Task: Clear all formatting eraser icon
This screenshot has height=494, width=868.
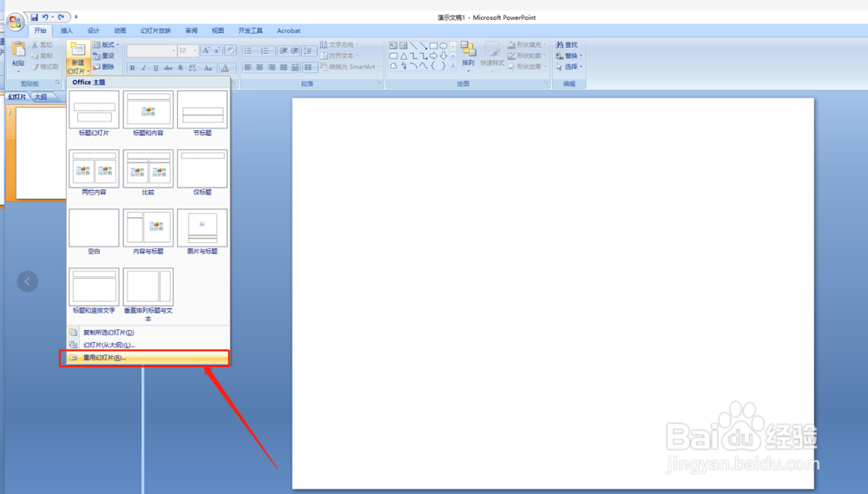Action: tap(231, 50)
